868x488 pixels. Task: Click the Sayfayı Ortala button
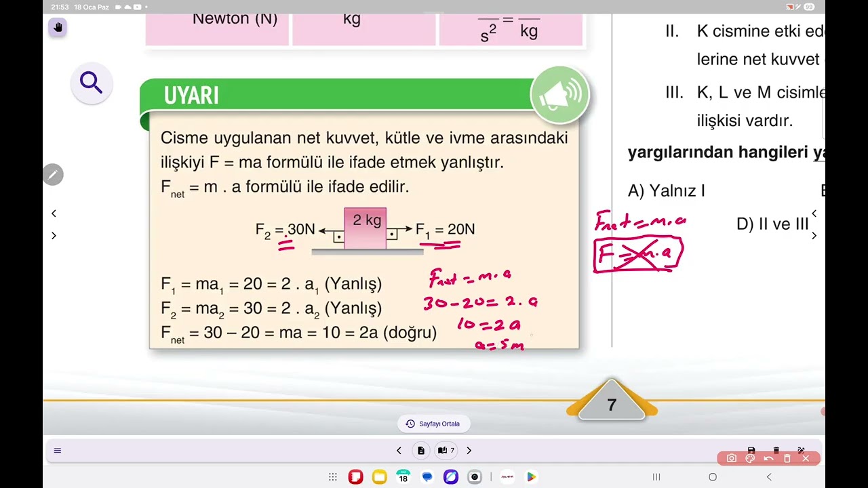(x=433, y=424)
